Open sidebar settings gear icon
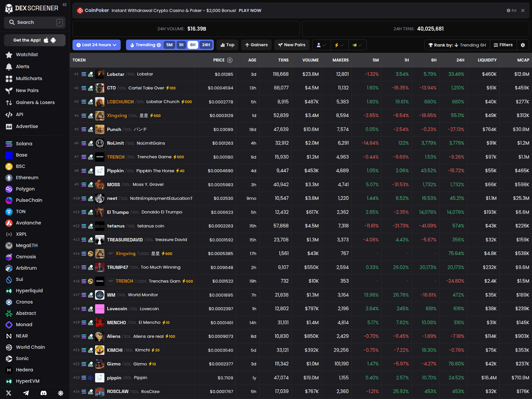Image resolution: width=532 pixels, height=399 pixels. click(61, 393)
